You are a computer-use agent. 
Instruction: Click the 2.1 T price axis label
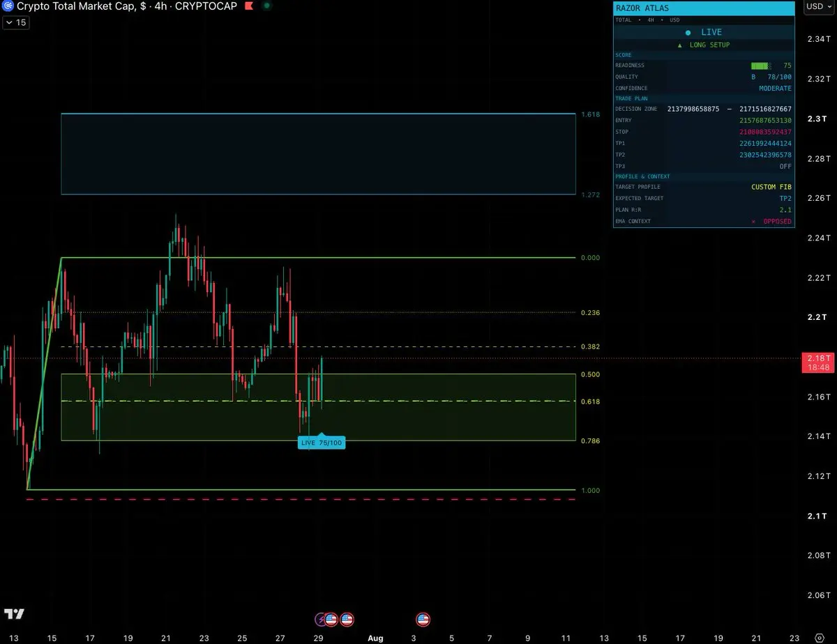(817, 516)
